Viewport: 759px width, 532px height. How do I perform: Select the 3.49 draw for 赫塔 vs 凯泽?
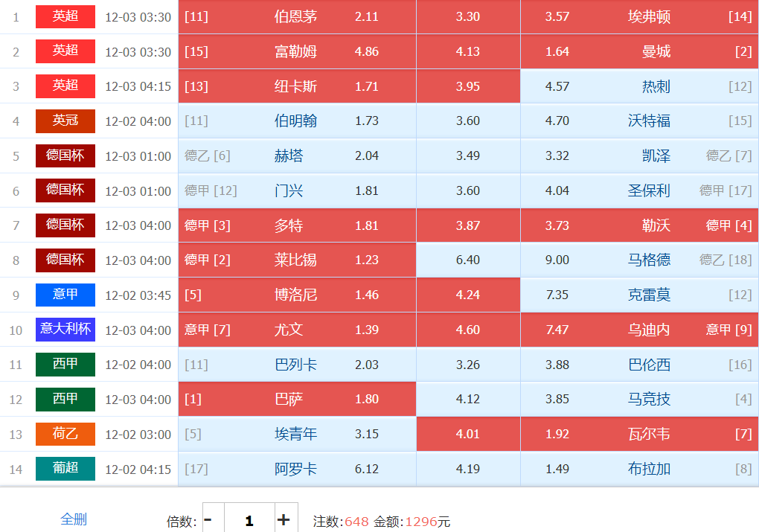click(x=468, y=156)
